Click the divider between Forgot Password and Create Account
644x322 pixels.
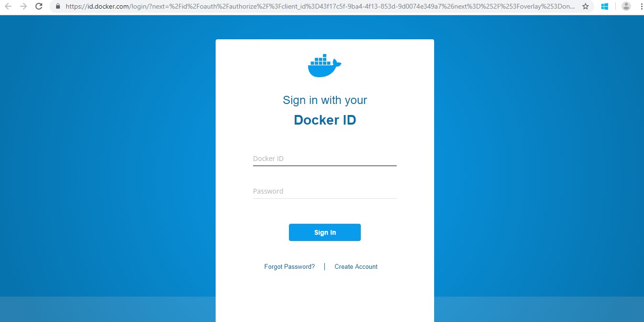pos(324,266)
